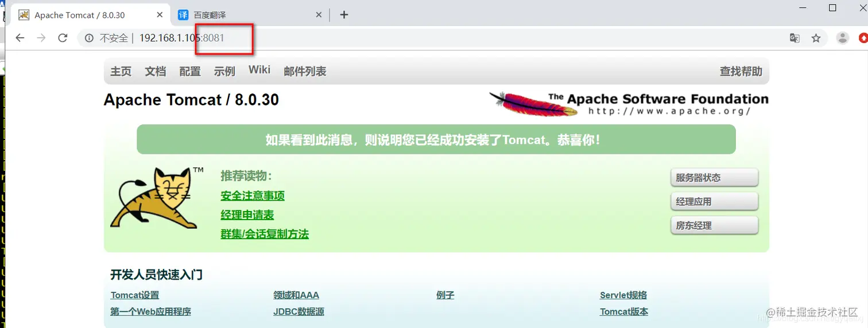The image size is (868, 328).
Task: Open the 群集/会话复制方法 link
Action: [x=265, y=234]
